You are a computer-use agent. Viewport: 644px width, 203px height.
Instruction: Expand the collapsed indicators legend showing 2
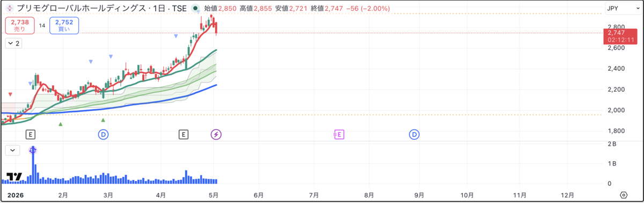coord(13,44)
